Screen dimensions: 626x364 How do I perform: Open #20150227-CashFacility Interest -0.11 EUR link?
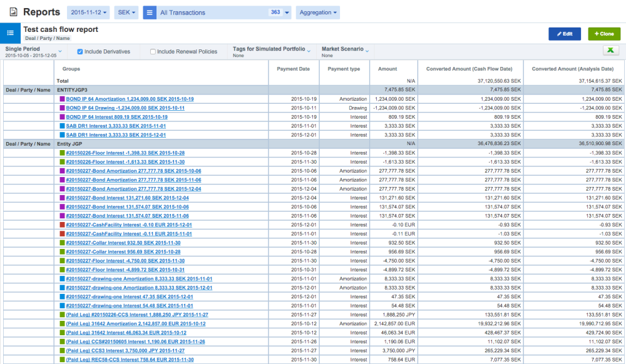pyautogui.click(x=128, y=234)
